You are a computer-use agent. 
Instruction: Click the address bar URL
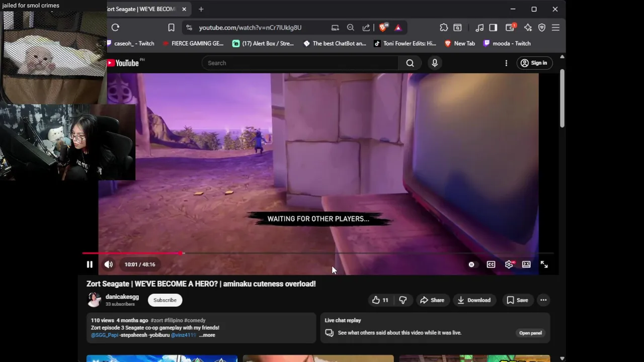[250, 28]
